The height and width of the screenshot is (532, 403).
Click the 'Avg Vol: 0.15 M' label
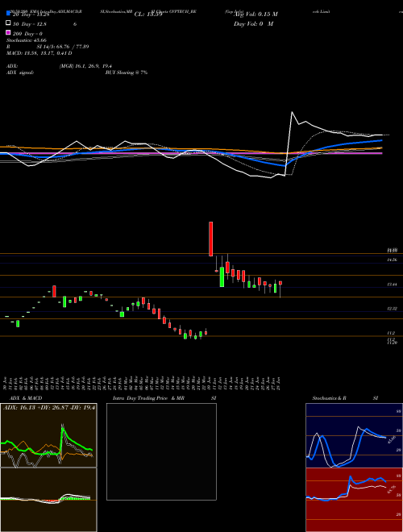[256, 15]
